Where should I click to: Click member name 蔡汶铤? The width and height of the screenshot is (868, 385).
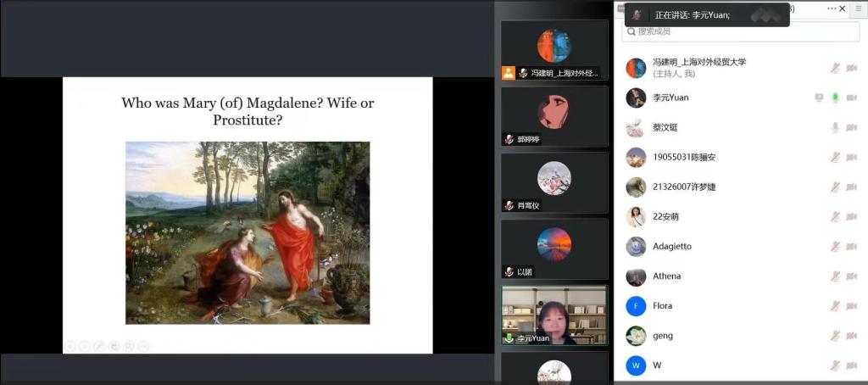665,127
